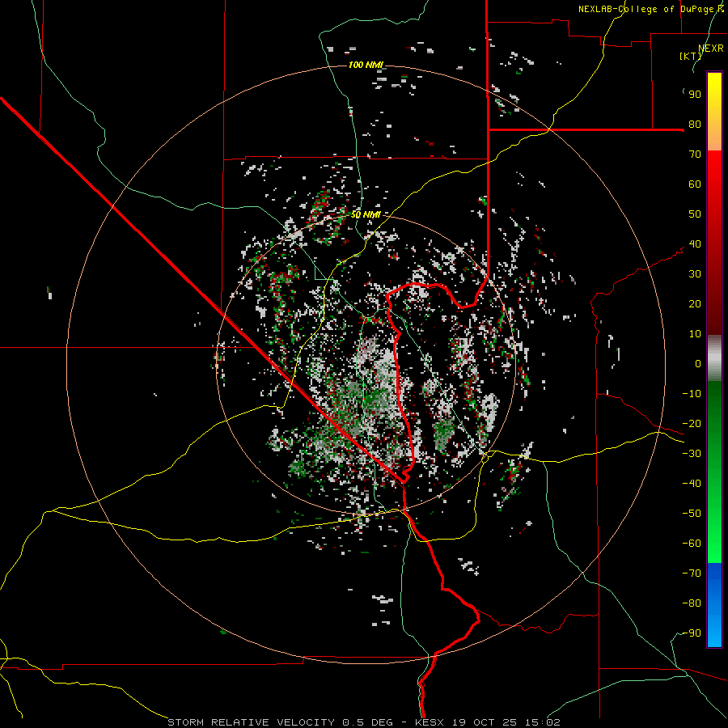Click the -70 scale label

(692, 574)
